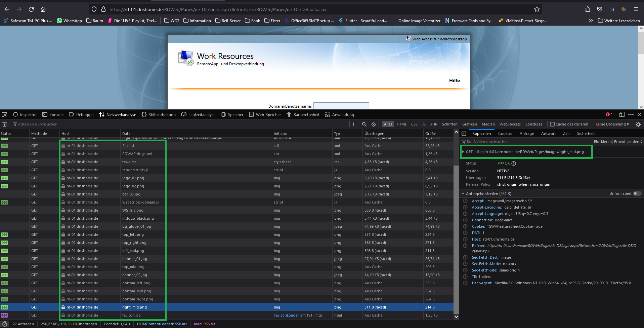Open the network settings gear icon
Image resolution: width=644 pixels, height=328 pixels.
[x=638, y=124]
